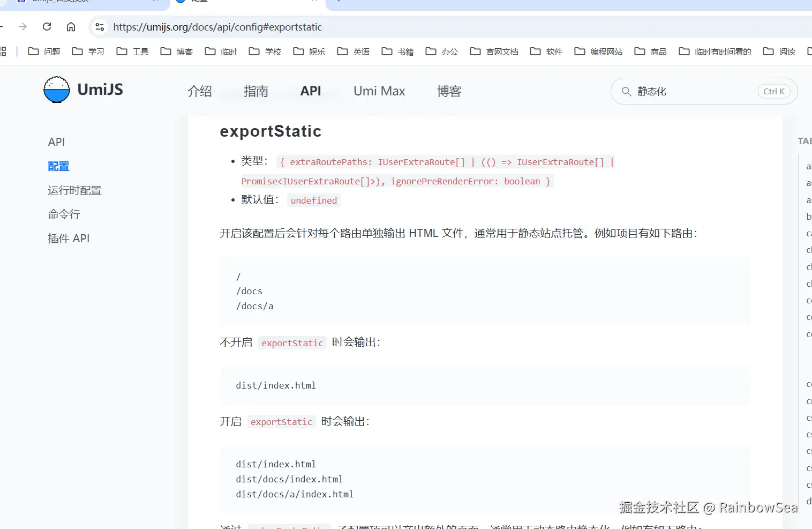Viewport: 812px width, 529px height.
Task: Click the forward navigation arrow
Action: [22, 27]
